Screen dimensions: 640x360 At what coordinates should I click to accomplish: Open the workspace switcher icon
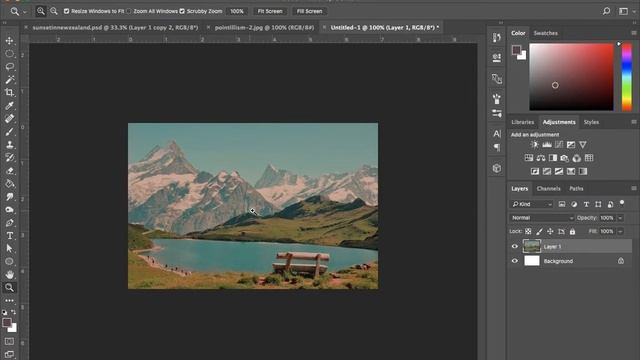623,11
